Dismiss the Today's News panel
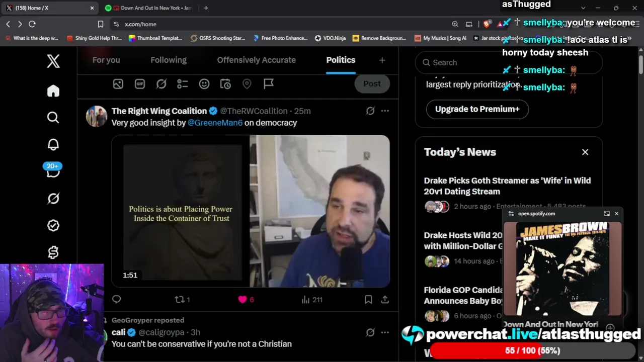644x362 pixels. click(x=585, y=152)
